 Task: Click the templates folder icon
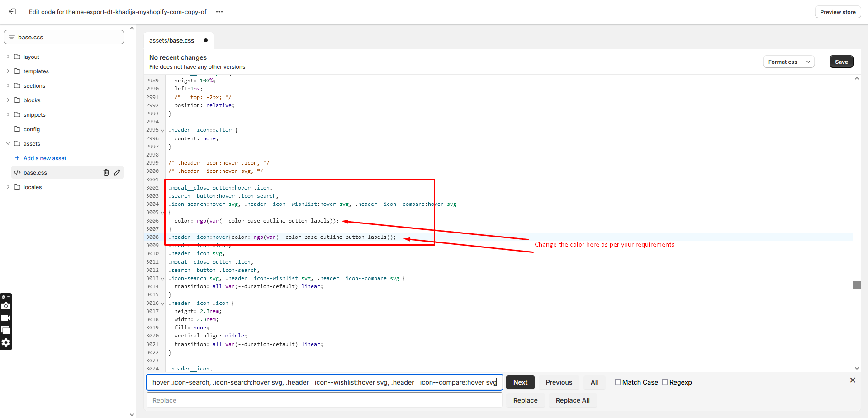click(17, 71)
